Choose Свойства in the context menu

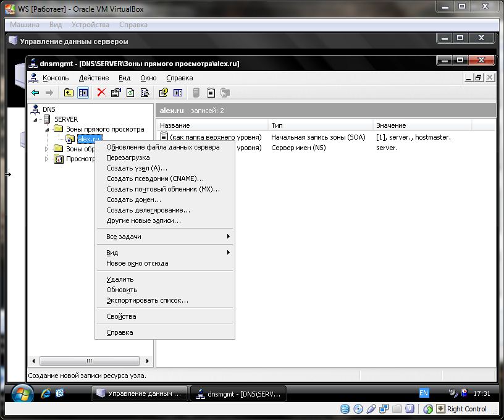click(165, 316)
